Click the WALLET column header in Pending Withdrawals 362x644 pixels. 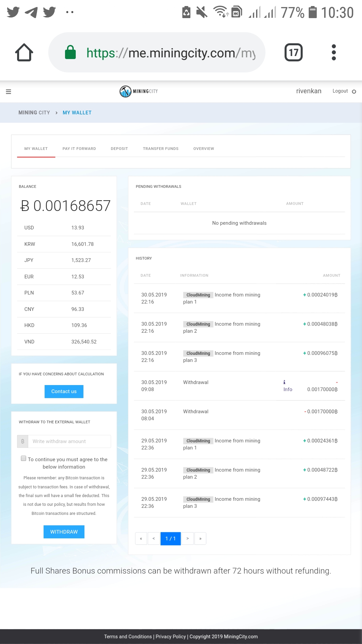click(188, 204)
